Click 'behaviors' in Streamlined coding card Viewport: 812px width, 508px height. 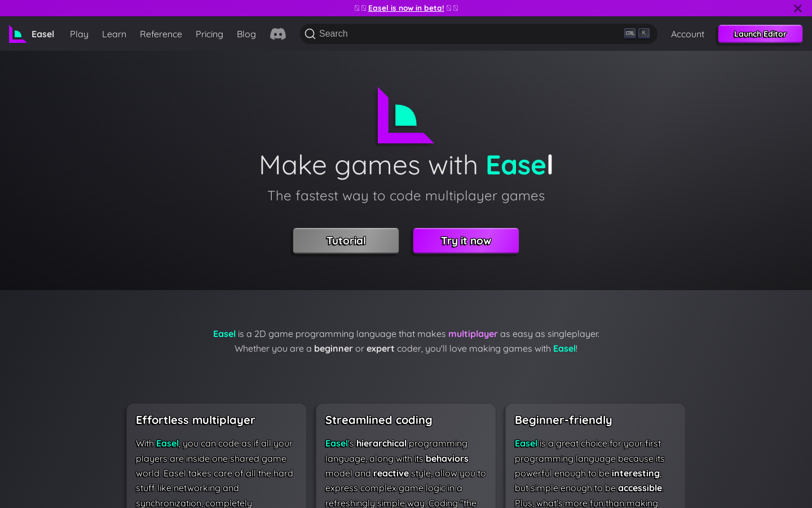click(447, 458)
